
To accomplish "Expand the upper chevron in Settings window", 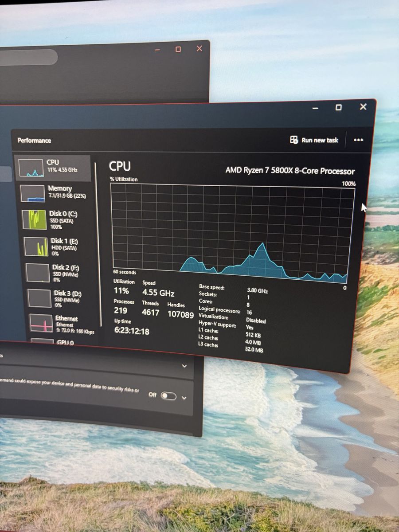I will [184, 366].
